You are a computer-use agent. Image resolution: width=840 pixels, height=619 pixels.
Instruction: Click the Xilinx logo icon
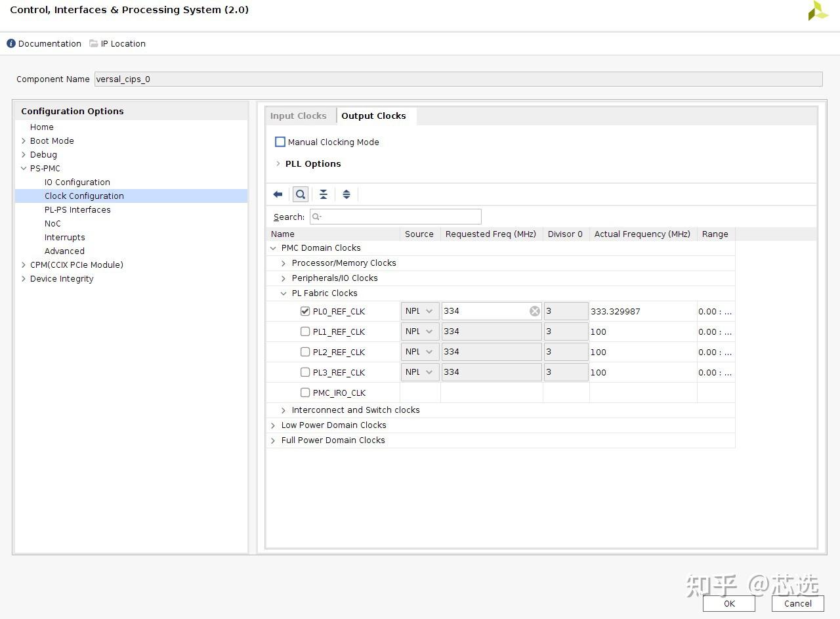818,11
